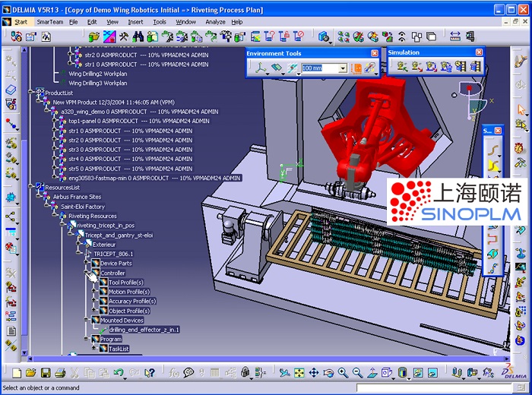Click the padlock icon in bottom toolbar
The image size is (532, 395).
pos(245,373)
